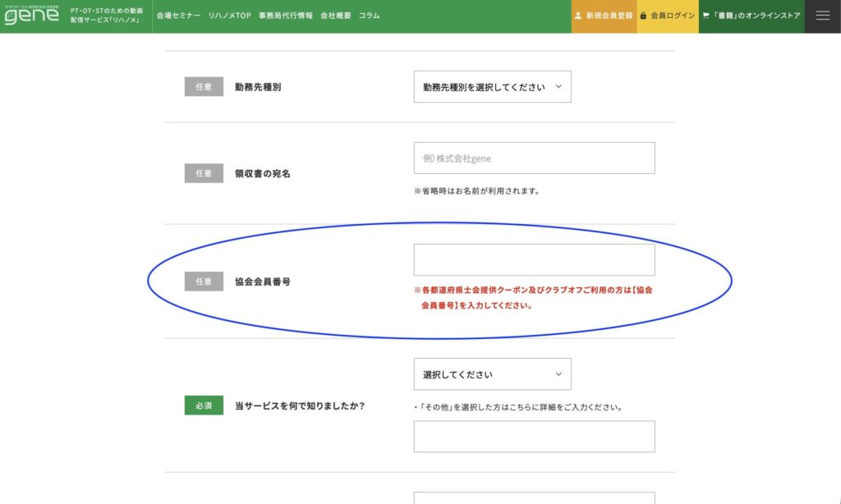The height and width of the screenshot is (504, 841).
Task: Click the その他 details text box
Action: pyautogui.click(x=534, y=437)
